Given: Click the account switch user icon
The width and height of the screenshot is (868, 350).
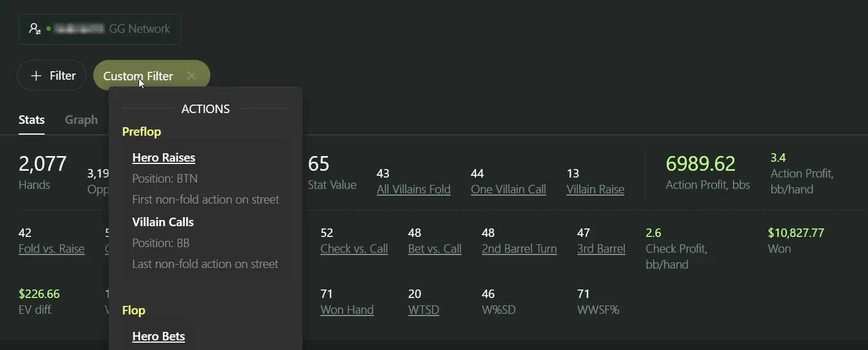Looking at the screenshot, I should 35,29.
